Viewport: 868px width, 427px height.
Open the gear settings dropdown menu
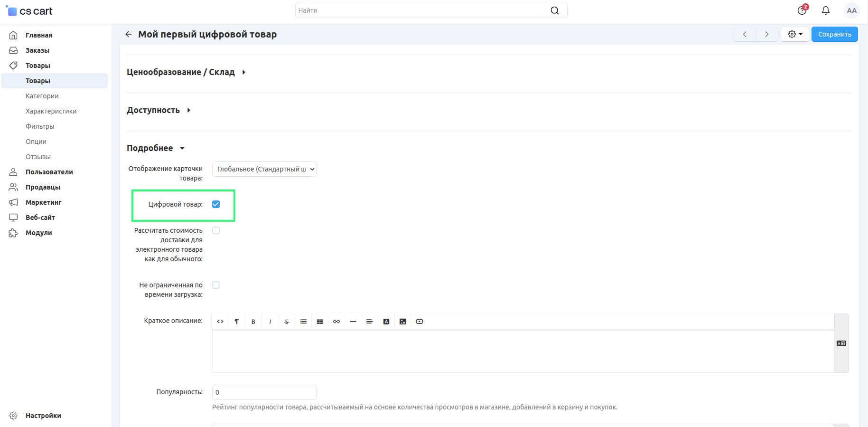coord(795,34)
